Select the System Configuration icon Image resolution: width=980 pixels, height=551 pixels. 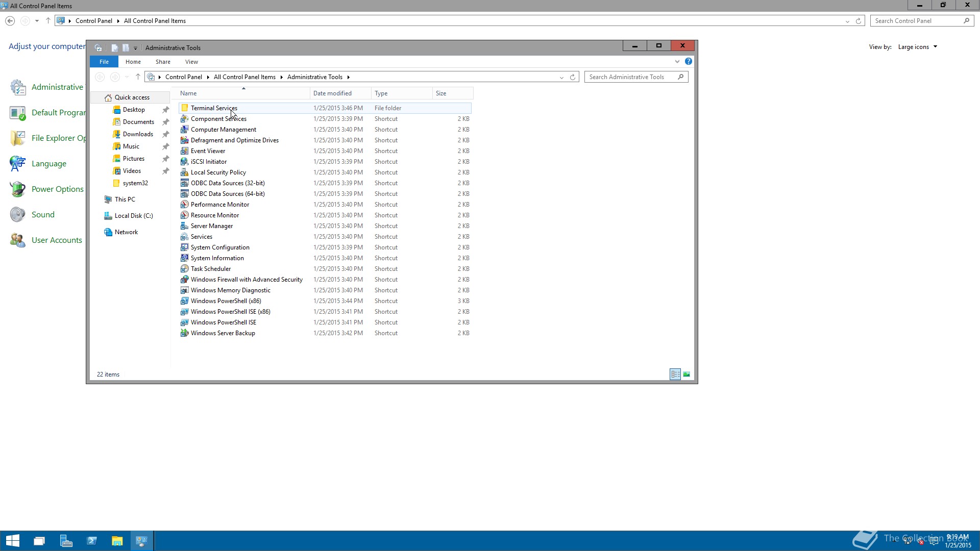185,247
